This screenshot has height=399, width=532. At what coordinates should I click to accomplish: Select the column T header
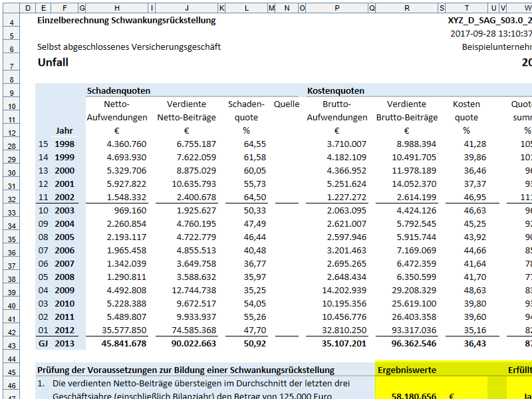(x=467, y=8)
